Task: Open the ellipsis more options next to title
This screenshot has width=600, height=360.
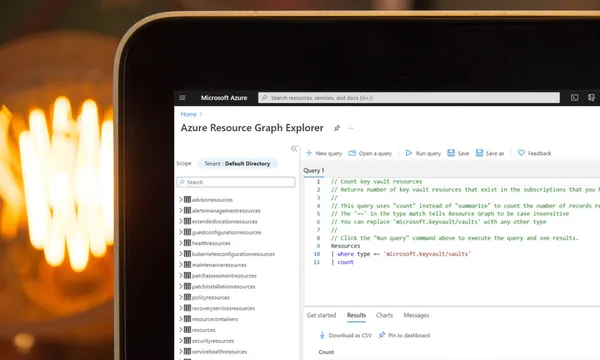Action: tap(351, 128)
